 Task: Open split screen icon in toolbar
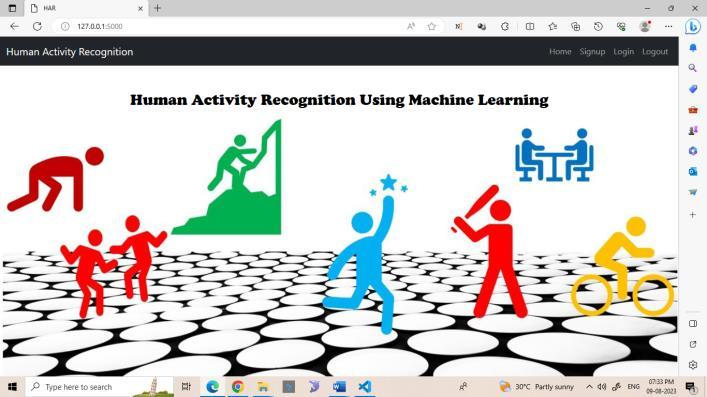[x=530, y=26]
